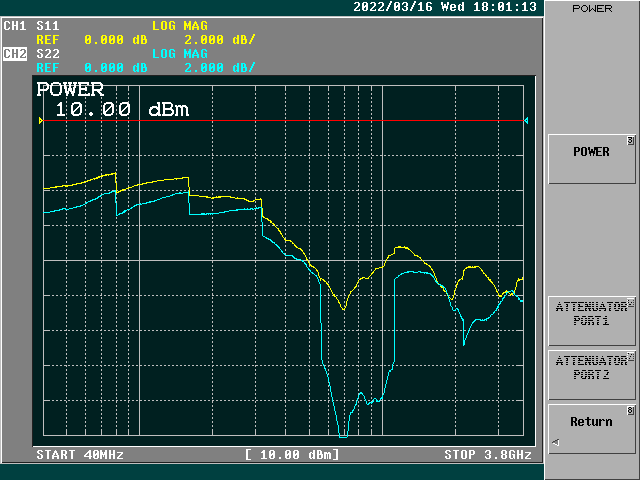Go back with the Return softkey
The height and width of the screenshot is (480, 640).
tap(591, 429)
